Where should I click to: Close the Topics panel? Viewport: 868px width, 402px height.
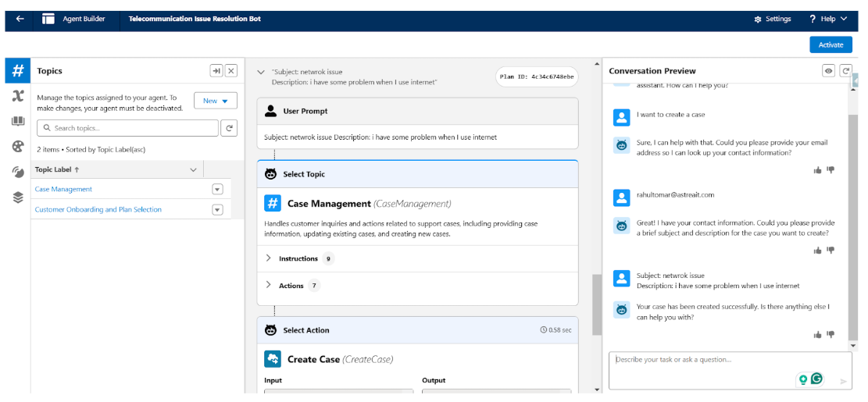tap(231, 71)
